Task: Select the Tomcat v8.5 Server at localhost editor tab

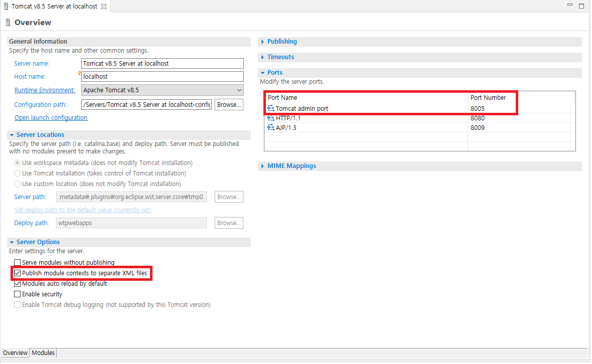Action: click(x=54, y=7)
